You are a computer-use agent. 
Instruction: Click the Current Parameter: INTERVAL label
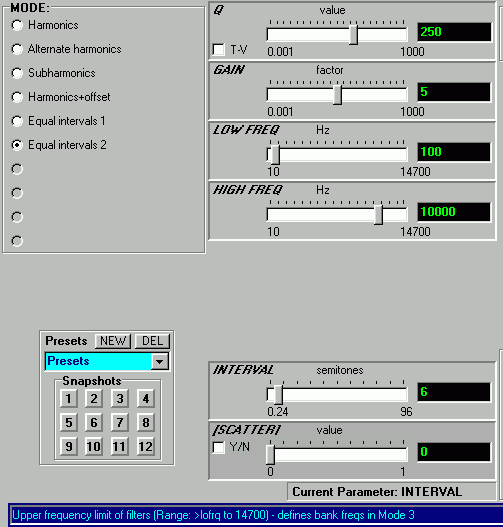(377, 492)
